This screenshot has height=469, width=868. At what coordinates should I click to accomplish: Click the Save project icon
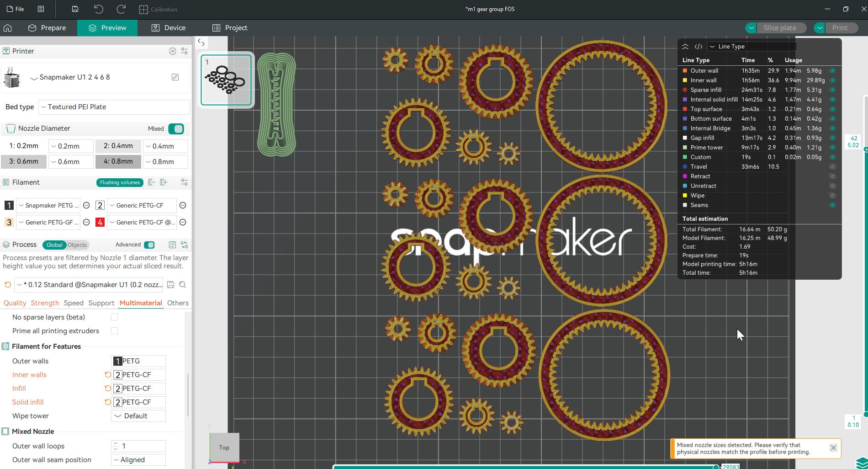click(75, 9)
